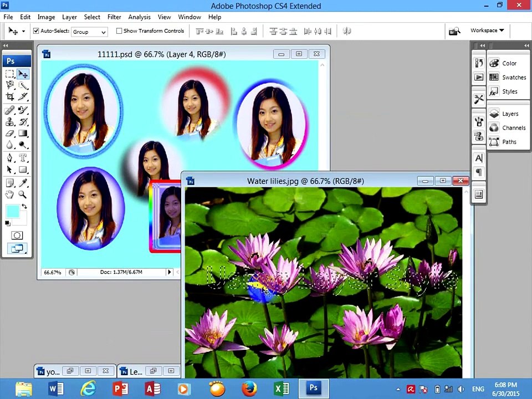Screen dimensions: 532x399
Task: Open foreground color picker
Action: click(x=13, y=211)
